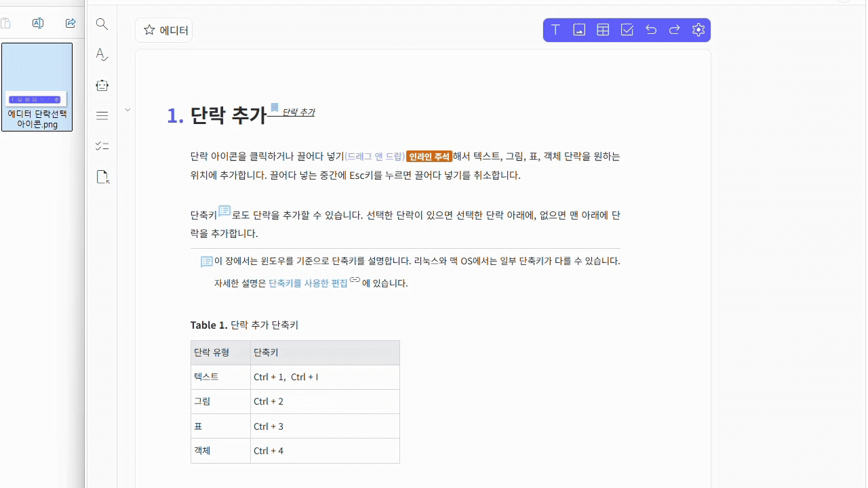Viewport: 868px width, 488px height.
Task: Insert a table paragraph from the toolbar
Action: pos(603,30)
